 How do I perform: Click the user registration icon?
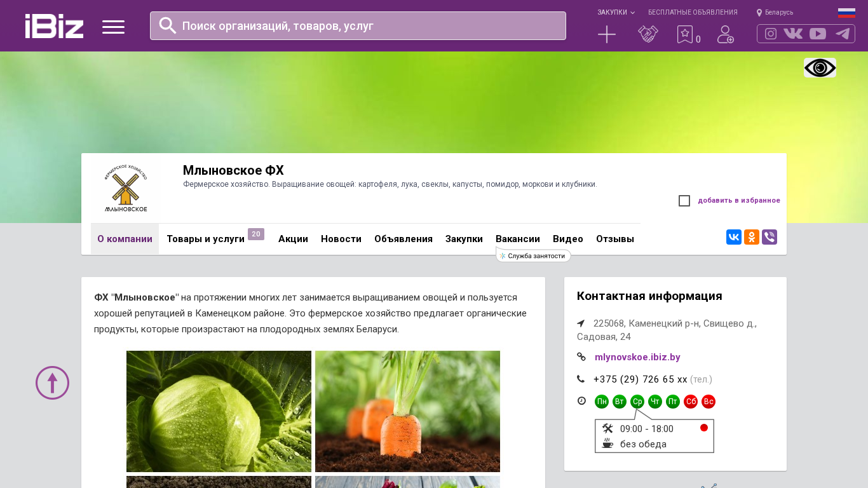click(726, 34)
